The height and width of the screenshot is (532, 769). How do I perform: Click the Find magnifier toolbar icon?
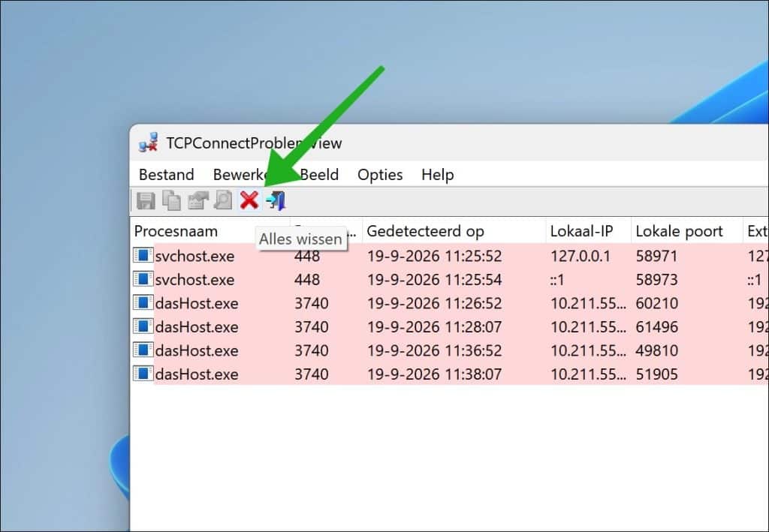pyautogui.click(x=224, y=201)
